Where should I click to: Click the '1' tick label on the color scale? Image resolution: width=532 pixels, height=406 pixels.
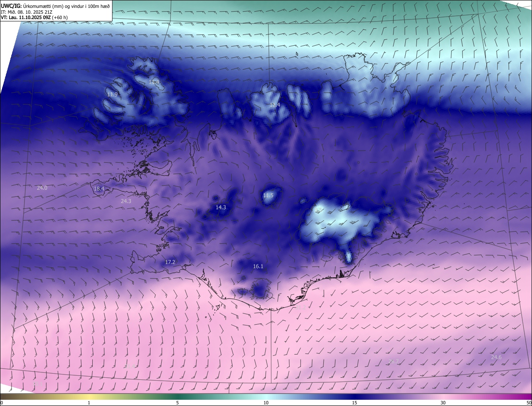[x=89, y=403]
